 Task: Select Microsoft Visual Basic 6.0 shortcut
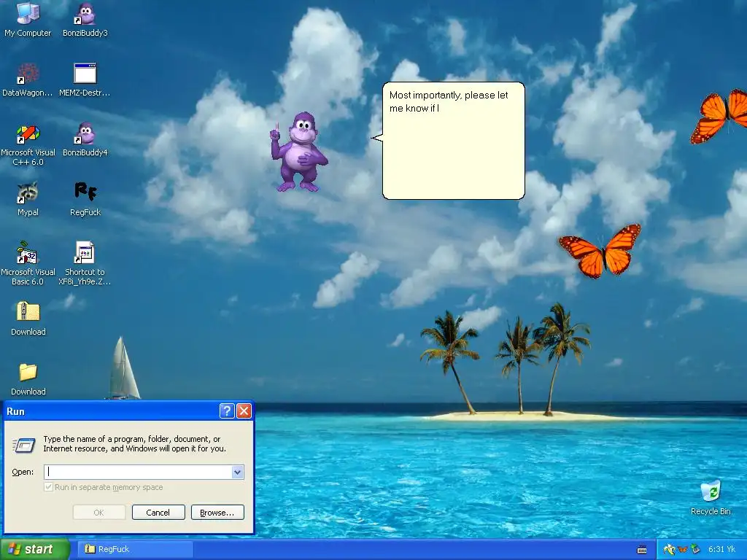(x=28, y=264)
